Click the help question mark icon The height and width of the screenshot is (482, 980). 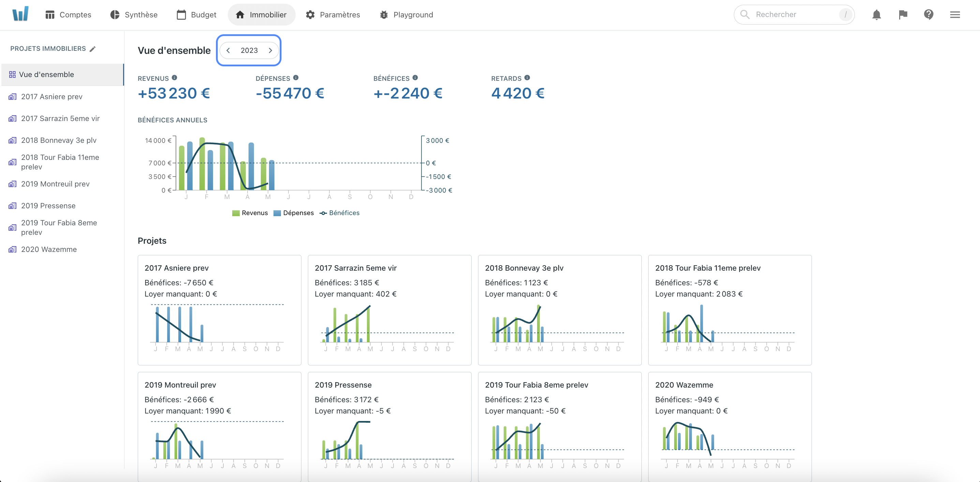929,14
